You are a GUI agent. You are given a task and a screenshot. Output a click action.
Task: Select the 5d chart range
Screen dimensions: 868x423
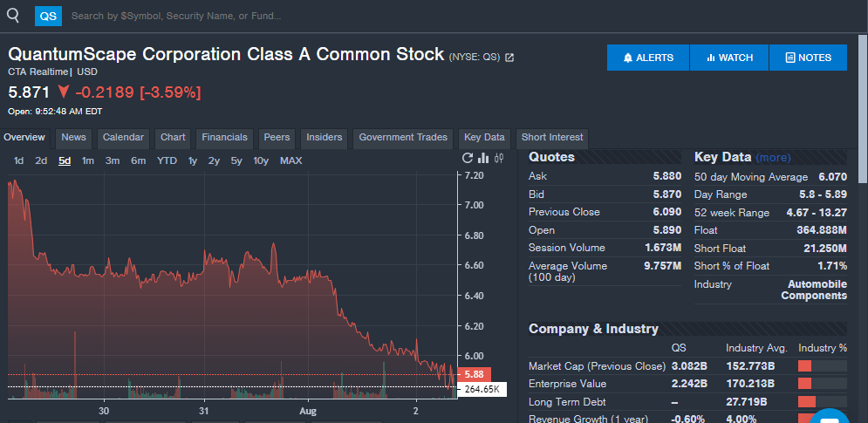(65, 160)
